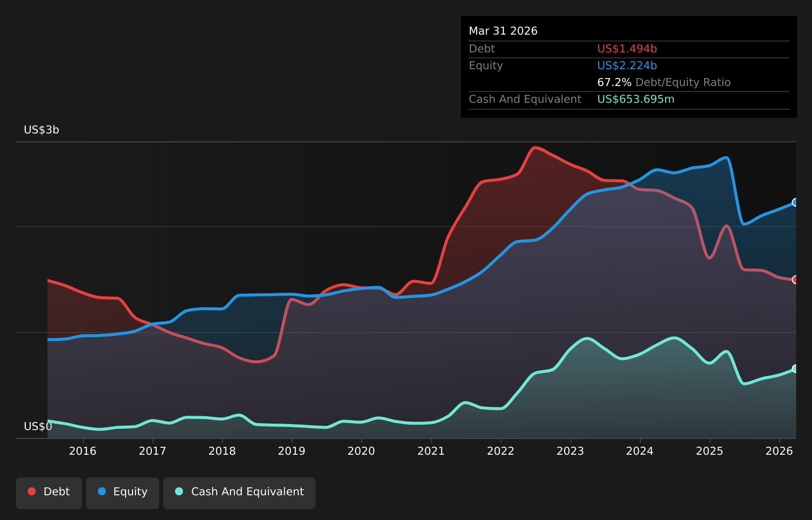Click the 2020 x-axis label

(361, 451)
